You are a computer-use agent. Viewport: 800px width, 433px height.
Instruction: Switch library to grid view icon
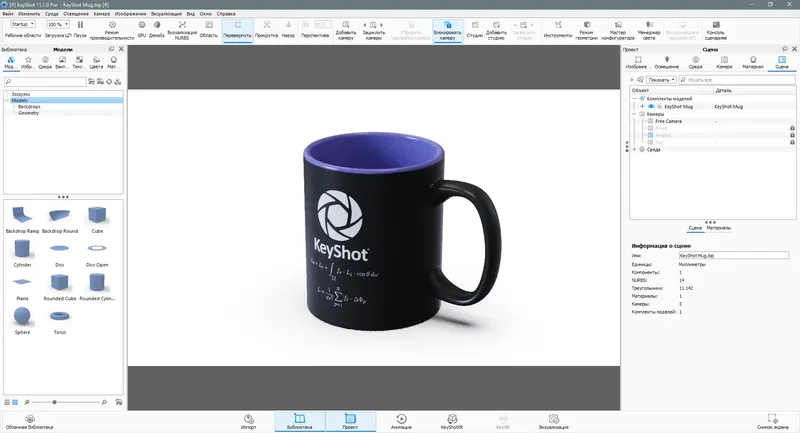pos(15,402)
